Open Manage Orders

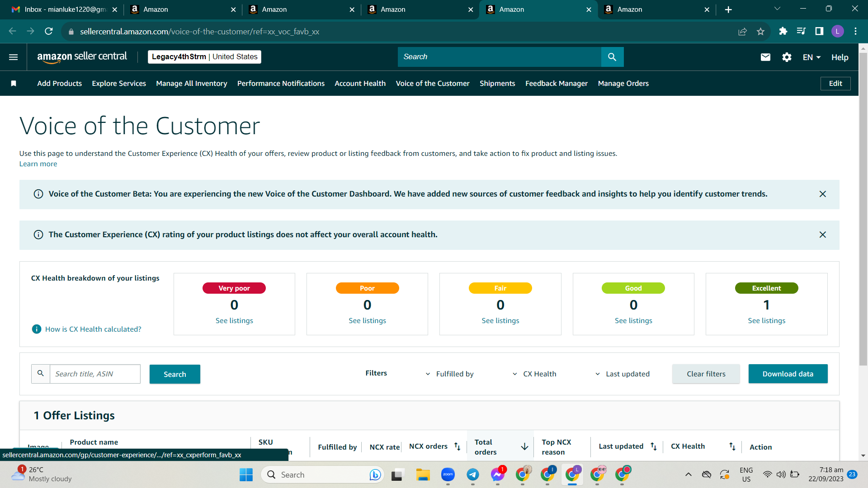point(623,84)
